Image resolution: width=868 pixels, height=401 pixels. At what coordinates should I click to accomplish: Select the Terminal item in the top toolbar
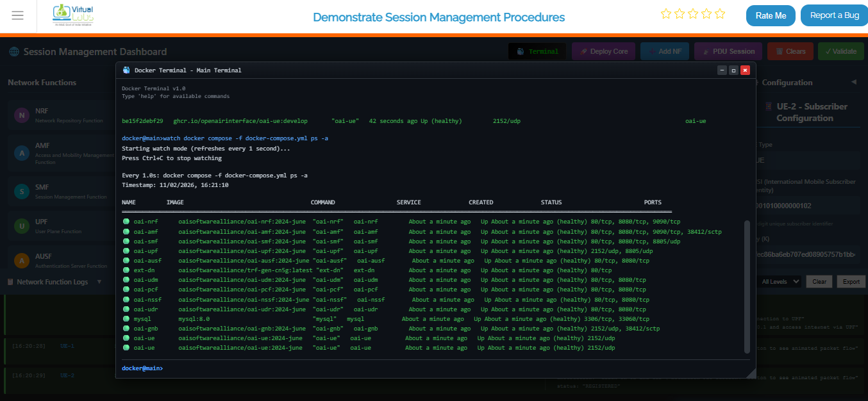coord(538,51)
